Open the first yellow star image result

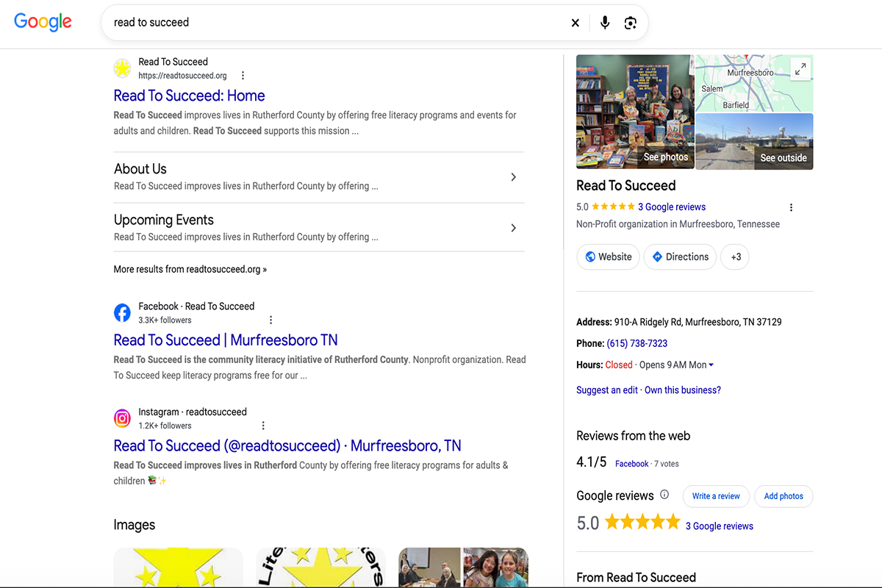pyautogui.click(x=179, y=567)
